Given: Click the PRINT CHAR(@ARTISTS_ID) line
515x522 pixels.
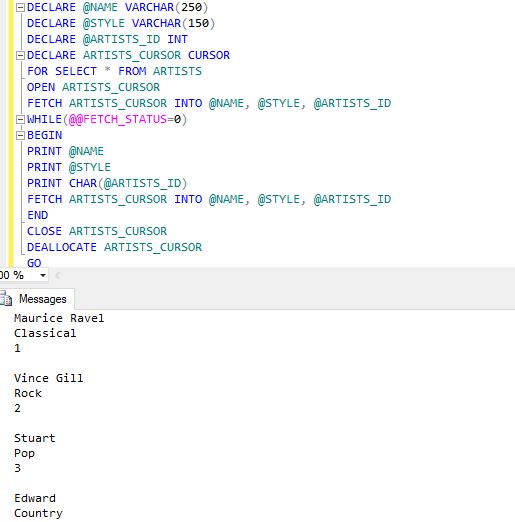Looking at the screenshot, I should (107, 183).
